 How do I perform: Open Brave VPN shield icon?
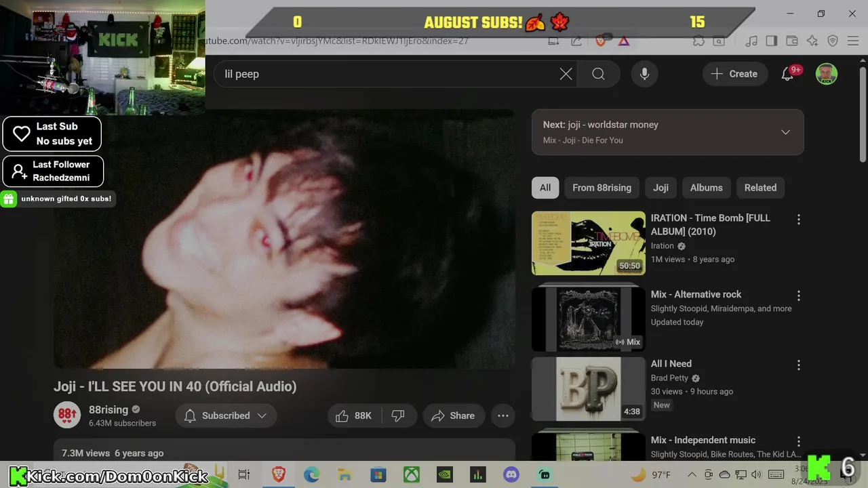[x=833, y=41]
